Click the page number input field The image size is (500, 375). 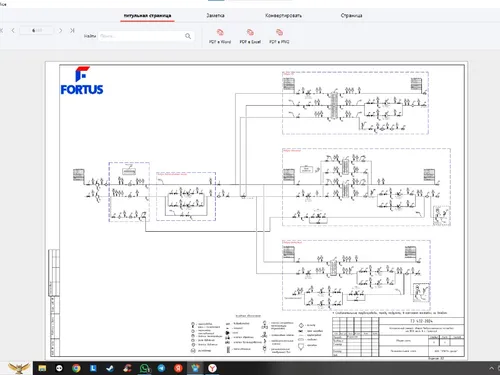(36, 30)
